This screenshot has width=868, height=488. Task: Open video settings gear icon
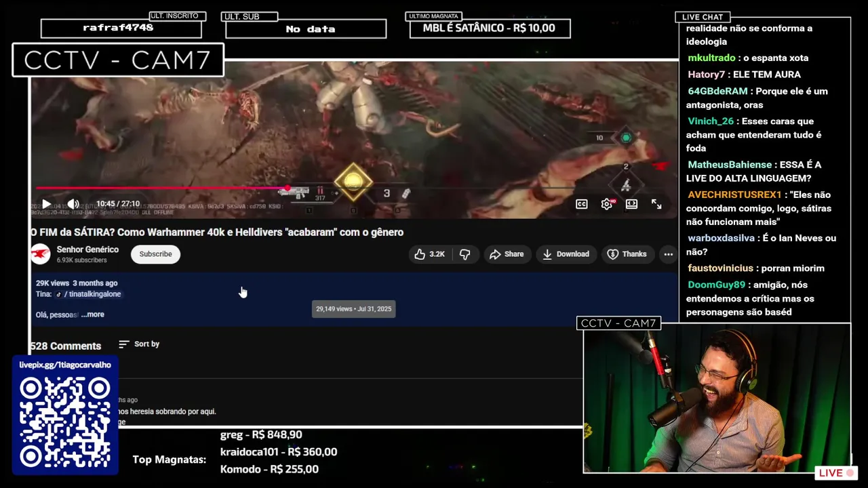pyautogui.click(x=607, y=204)
